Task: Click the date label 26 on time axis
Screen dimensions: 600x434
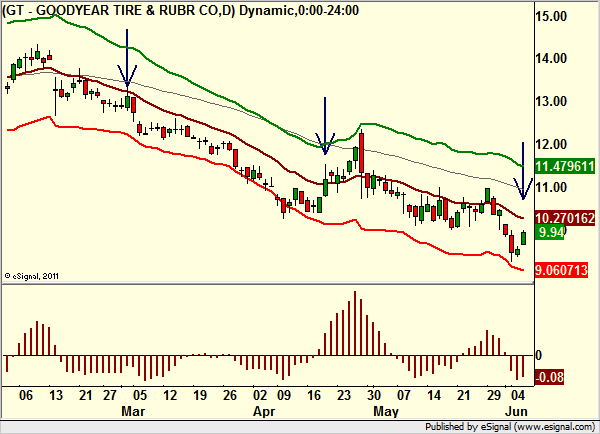Action: [230, 395]
